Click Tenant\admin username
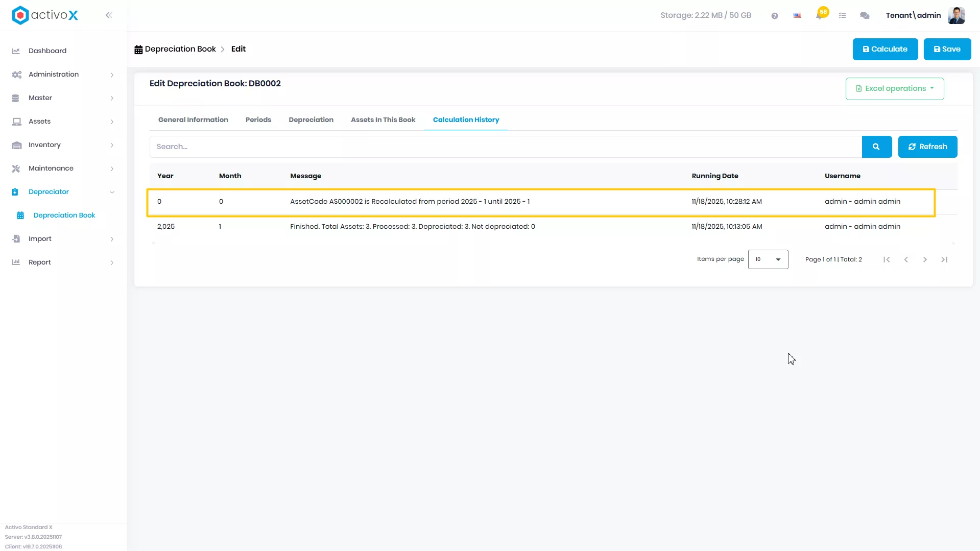This screenshot has width=980, height=551. pyautogui.click(x=913, y=15)
